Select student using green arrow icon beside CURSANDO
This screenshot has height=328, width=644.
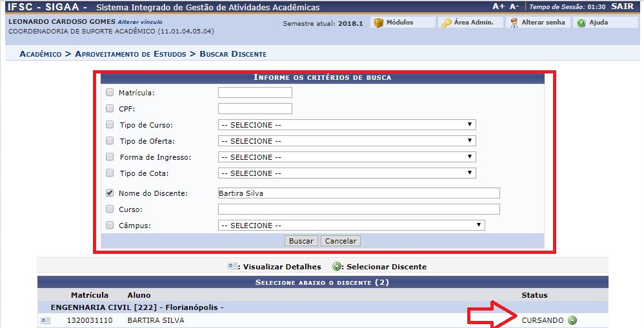click(x=572, y=320)
